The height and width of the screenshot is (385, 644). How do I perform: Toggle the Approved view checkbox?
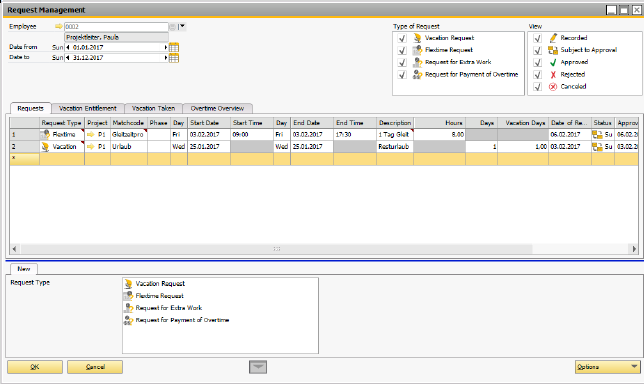coord(537,62)
